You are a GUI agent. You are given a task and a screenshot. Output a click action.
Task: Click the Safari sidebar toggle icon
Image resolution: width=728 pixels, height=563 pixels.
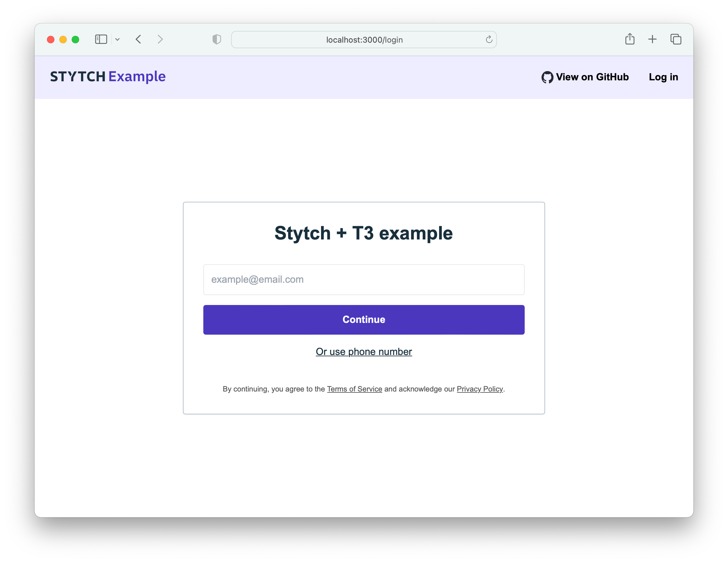pyautogui.click(x=101, y=39)
